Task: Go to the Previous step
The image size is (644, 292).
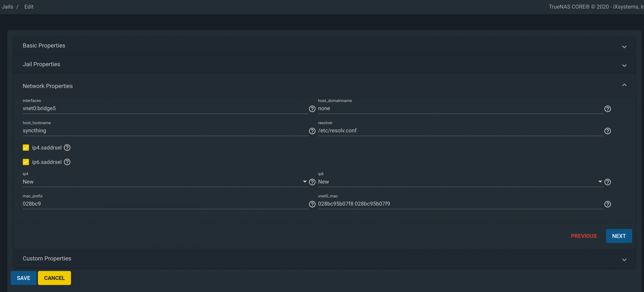Action: (584, 236)
